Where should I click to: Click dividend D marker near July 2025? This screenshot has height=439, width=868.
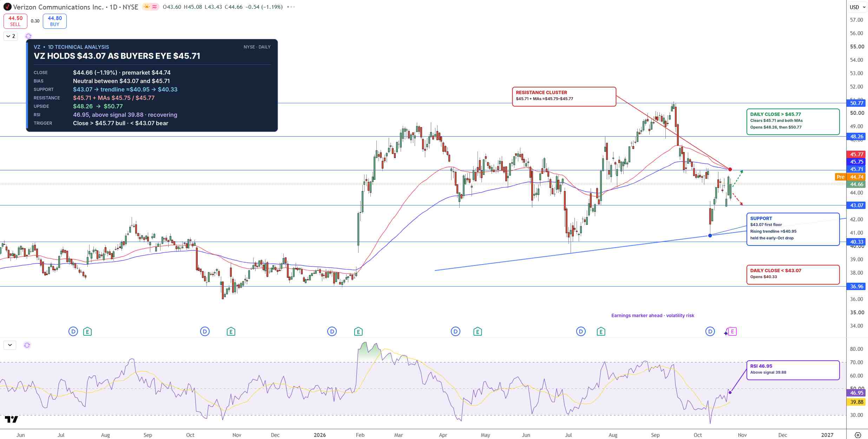[x=73, y=331]
